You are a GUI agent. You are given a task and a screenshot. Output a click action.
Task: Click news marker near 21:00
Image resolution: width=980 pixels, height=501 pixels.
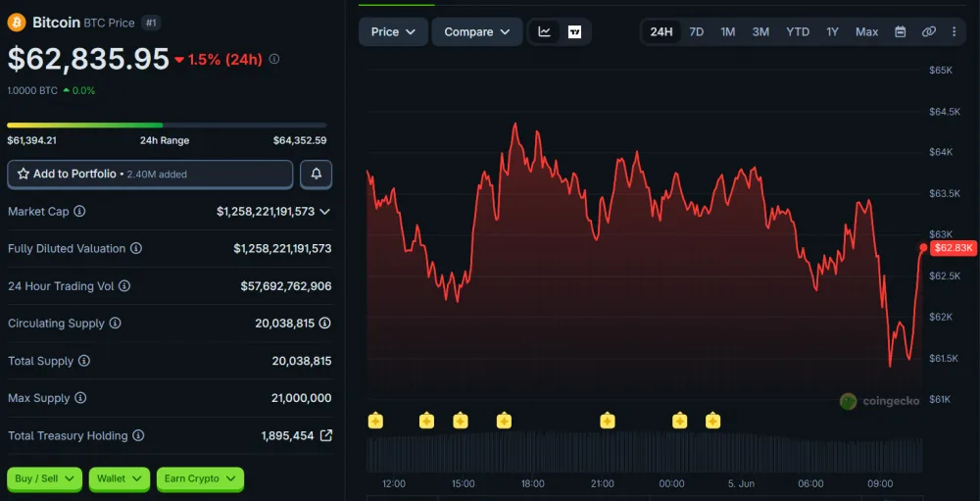point(607,421)
